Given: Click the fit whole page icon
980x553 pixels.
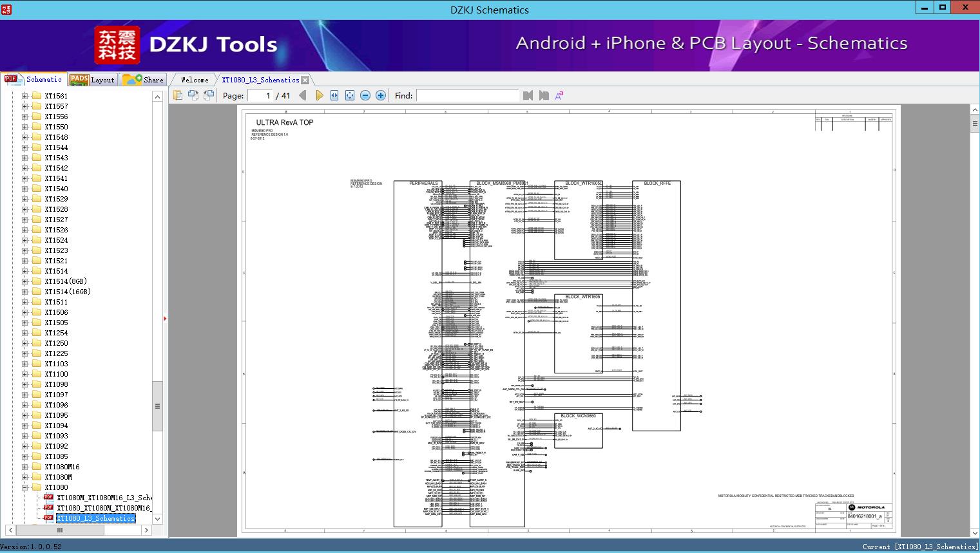Looking at the screenshot, I should pos(350,95).
